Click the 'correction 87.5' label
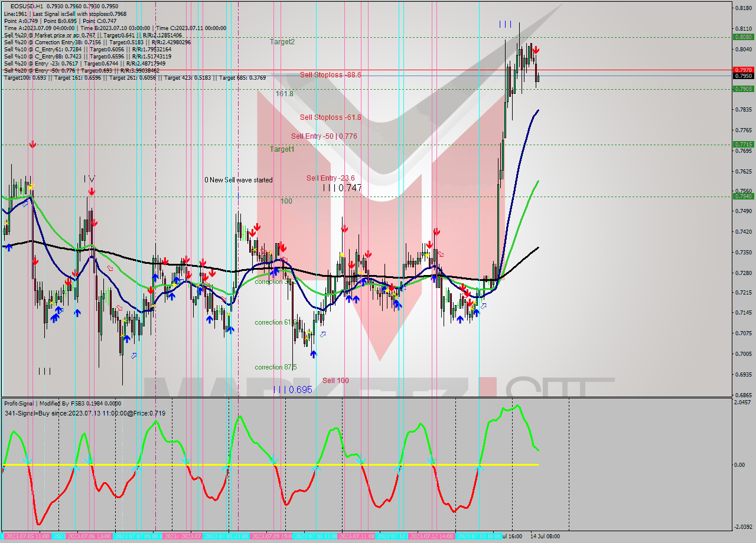 [275, 367]
